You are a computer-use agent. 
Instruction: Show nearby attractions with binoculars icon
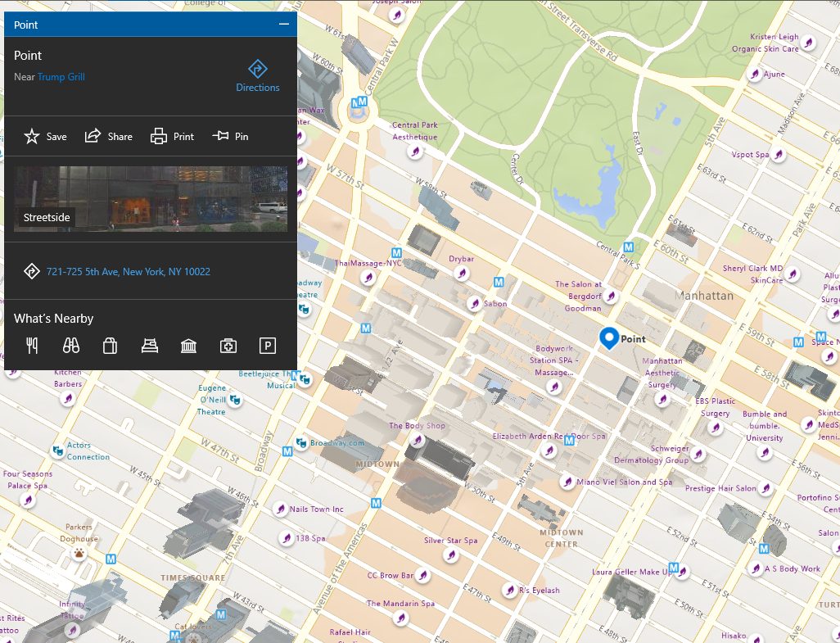click(x=71, y=346)
